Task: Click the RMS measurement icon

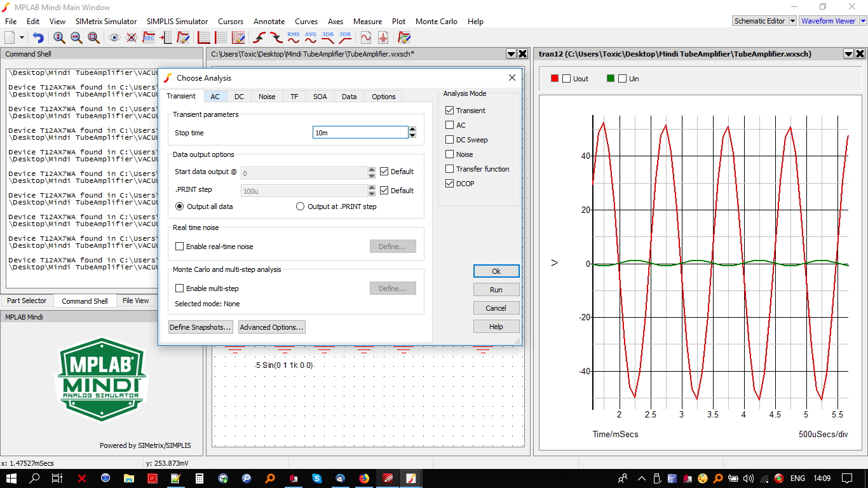Action: click(x=294, y=38)
